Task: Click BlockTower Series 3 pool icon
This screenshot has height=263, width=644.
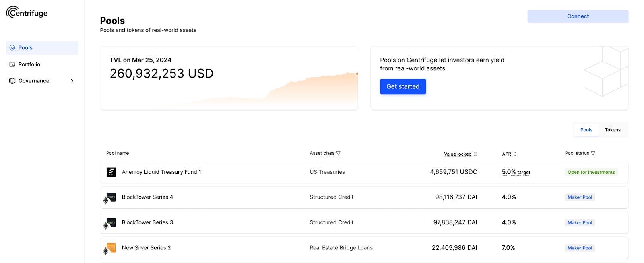Action: (110, 223)
